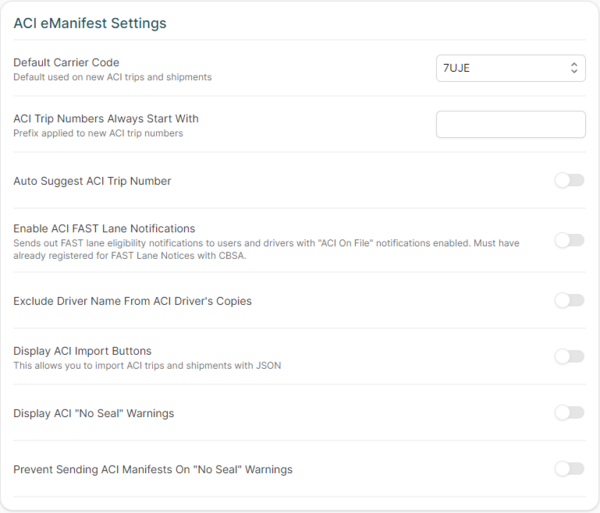This screenshot has width=600, height=513.
Task: Focus the ACI trip number prefix field
Action: pyautogui.click(x=510, y=124)
